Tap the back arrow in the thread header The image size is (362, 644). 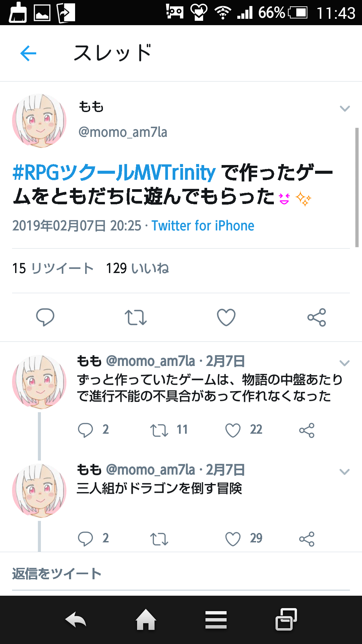point(28,53)
